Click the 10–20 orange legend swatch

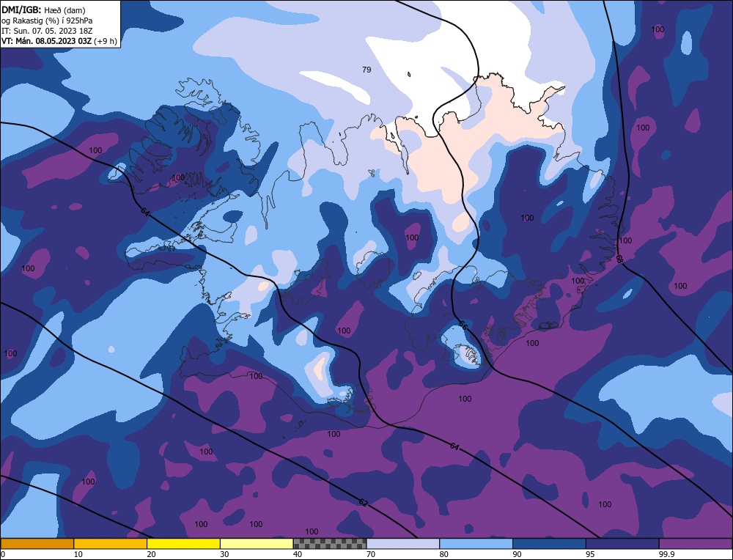111,543
